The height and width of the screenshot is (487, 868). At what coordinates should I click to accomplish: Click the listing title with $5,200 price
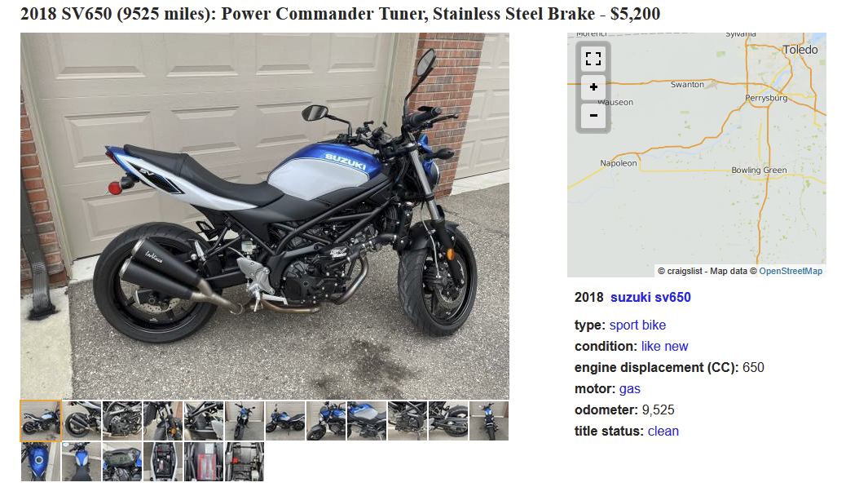[x=341, y=14]
